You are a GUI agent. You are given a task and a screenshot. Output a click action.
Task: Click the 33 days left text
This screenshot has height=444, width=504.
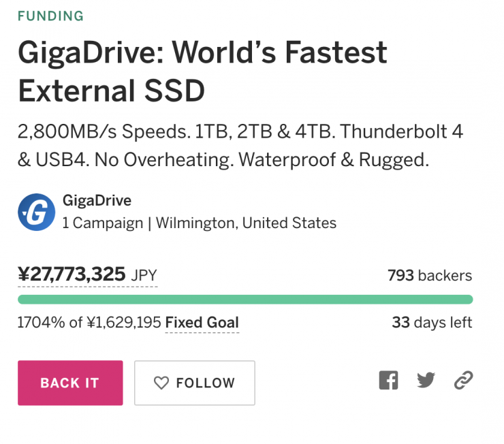click(431, 323)
